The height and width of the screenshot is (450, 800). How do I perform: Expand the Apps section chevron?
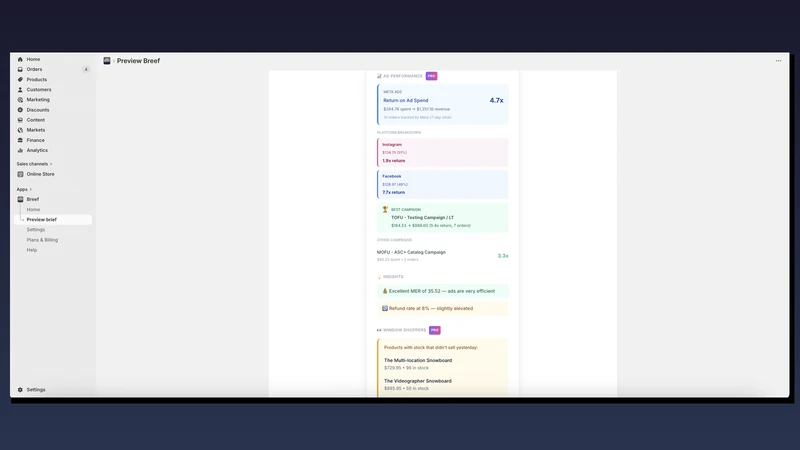tap(31, 189)
